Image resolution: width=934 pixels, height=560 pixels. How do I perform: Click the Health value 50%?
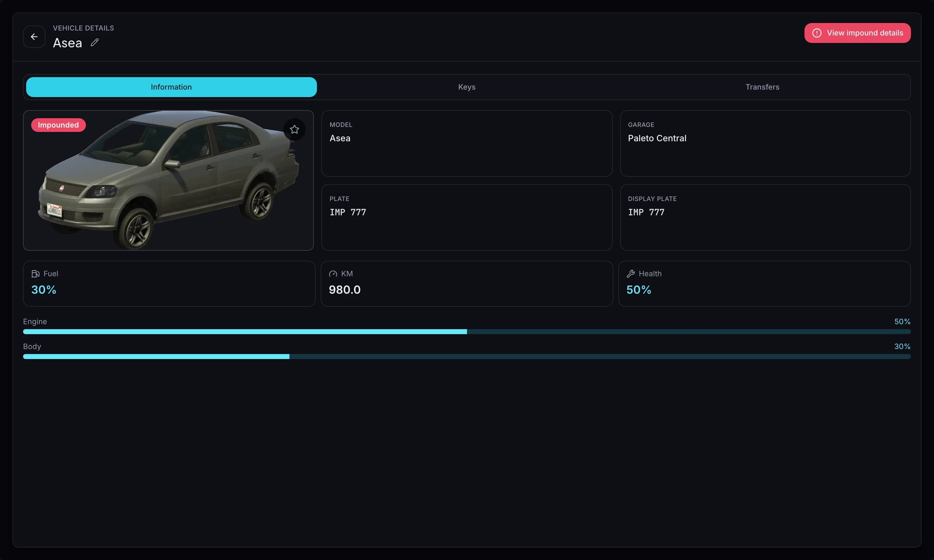point(639,290)
